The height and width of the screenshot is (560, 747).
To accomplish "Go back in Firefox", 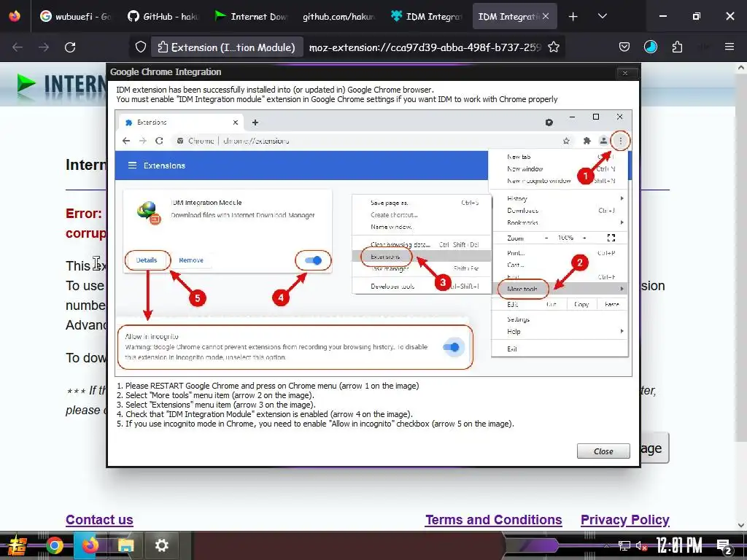I will tap(18, 47).
